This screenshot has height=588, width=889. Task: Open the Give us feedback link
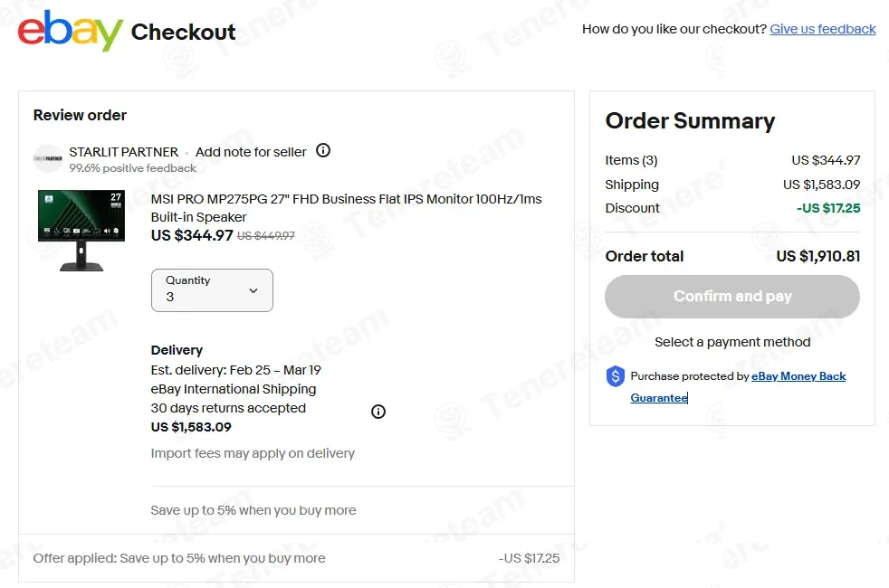point(822,29)
